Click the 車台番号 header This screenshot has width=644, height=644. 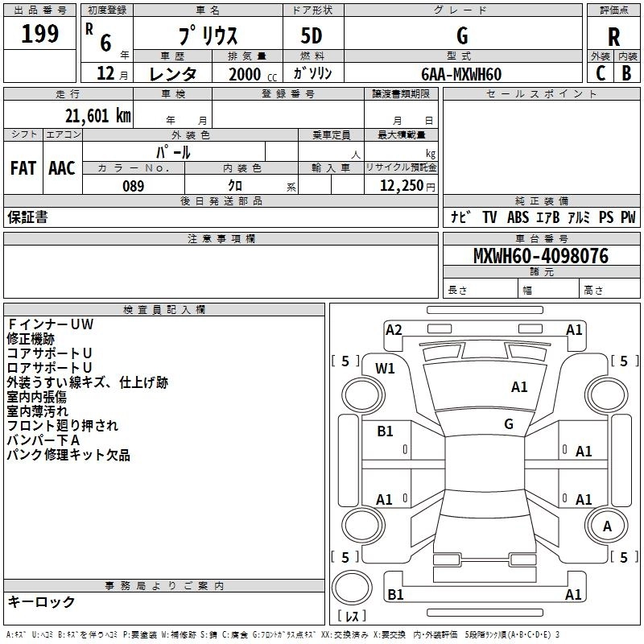coord(541,238)
